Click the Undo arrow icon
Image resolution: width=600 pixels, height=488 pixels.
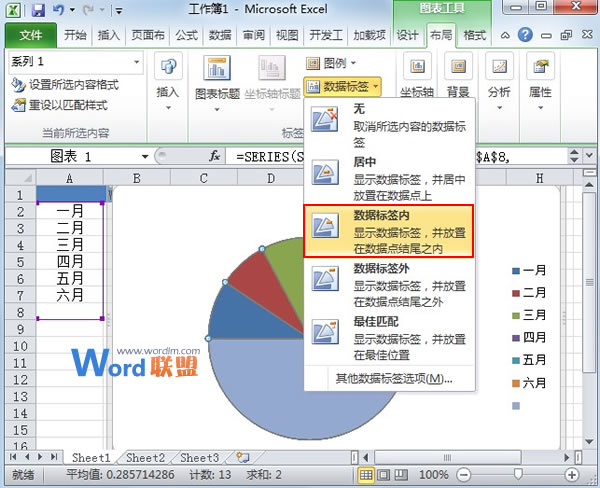59,12
